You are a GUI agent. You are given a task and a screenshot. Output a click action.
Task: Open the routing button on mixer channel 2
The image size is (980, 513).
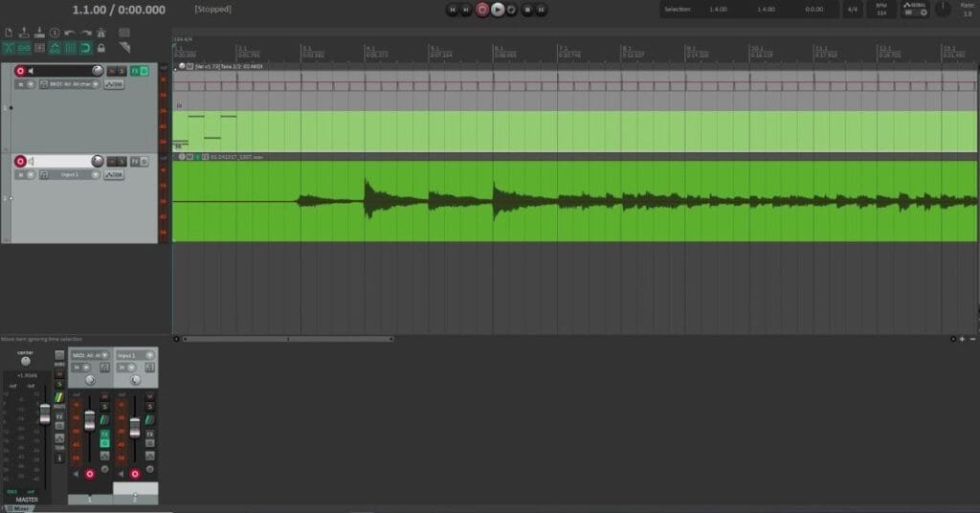(x=150, y=420)
